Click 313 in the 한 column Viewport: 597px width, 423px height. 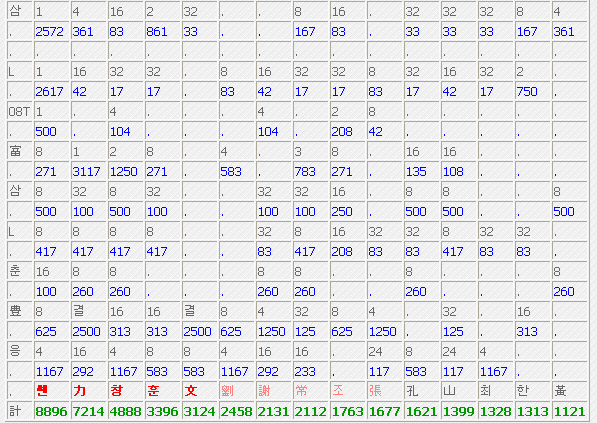click(527, 332)
